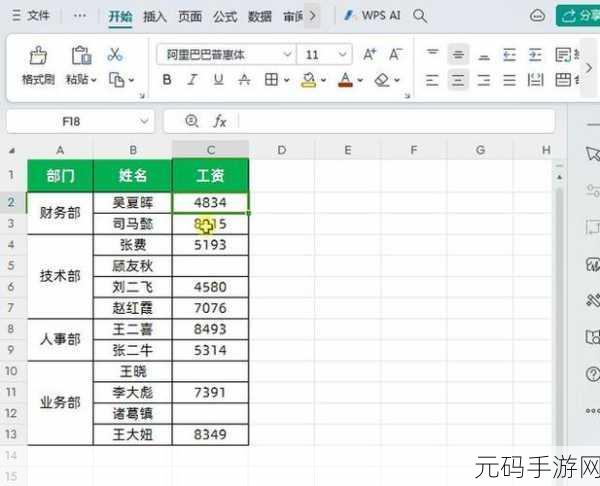Click the help question mark sidebar icon
The height and width of the screenshot is (486, 600).
click(593, 374)
